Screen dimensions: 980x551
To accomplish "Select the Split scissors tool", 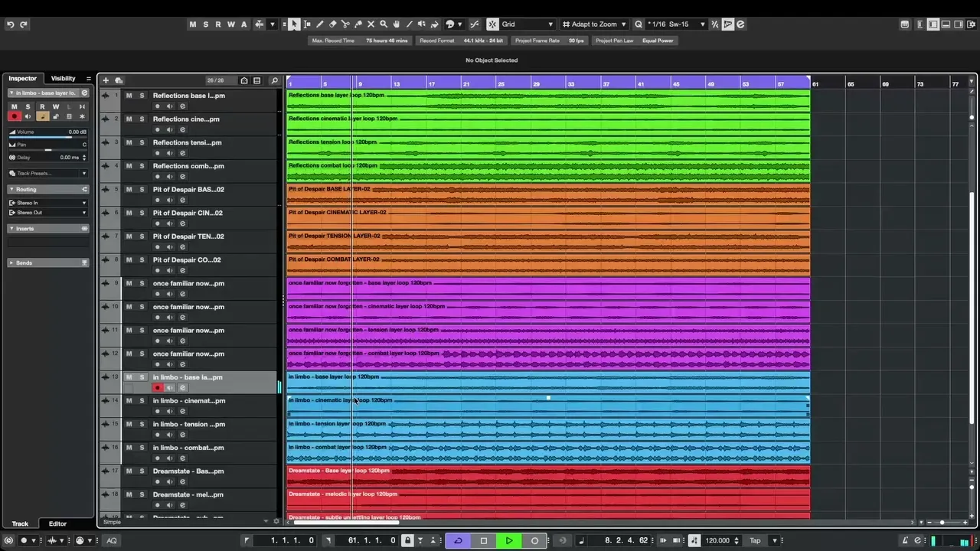I will (x=345, y=24).
